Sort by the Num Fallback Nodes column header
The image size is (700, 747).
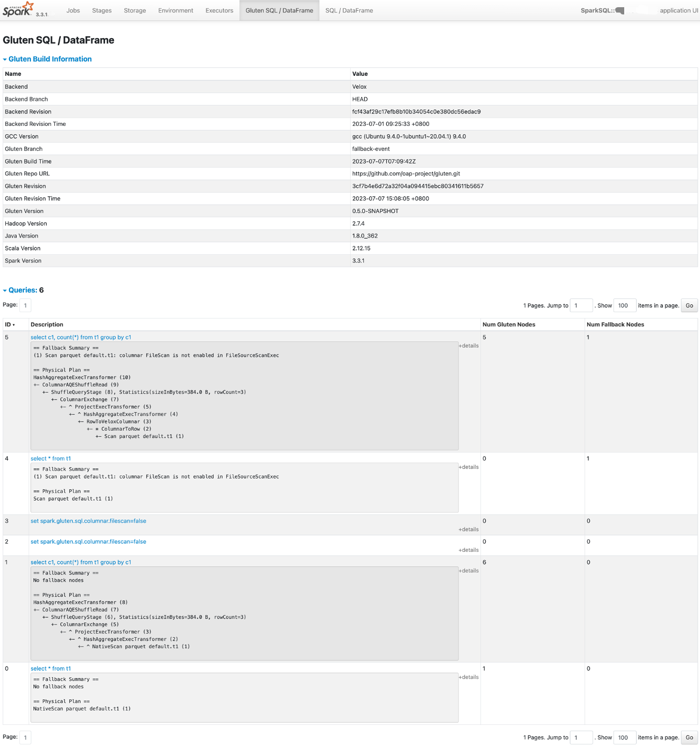pyautogui.click(x=615, y=325)
